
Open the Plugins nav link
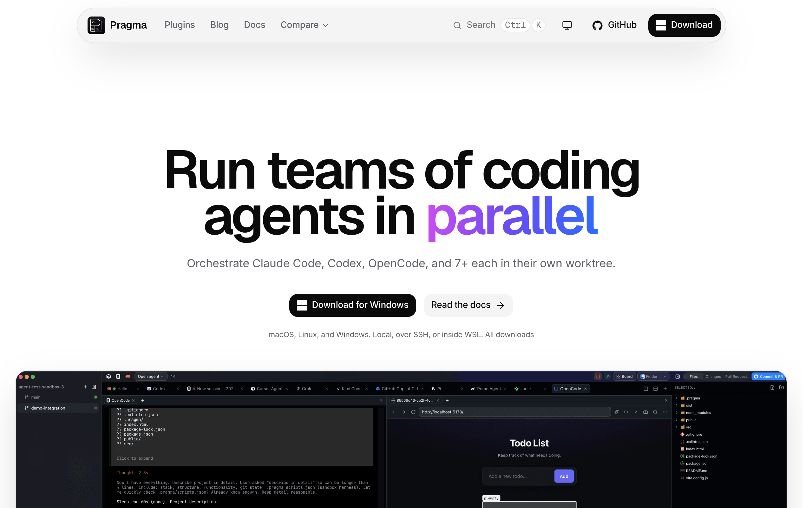(x=180, y=25)
